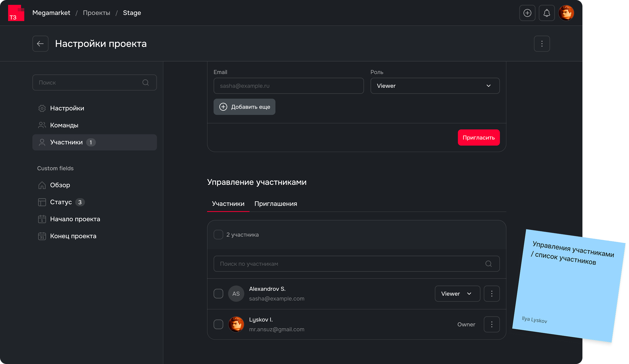Change Alexandrov's Viewer role dropdown

(457, 294)
